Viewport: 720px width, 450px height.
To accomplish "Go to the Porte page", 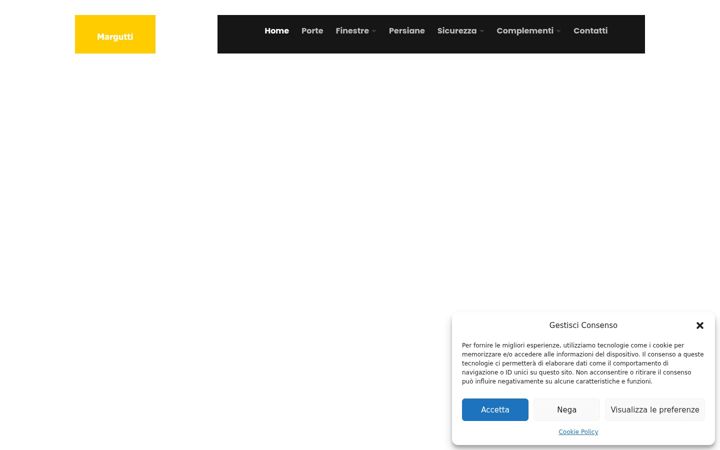I will (x=312, y=31).
